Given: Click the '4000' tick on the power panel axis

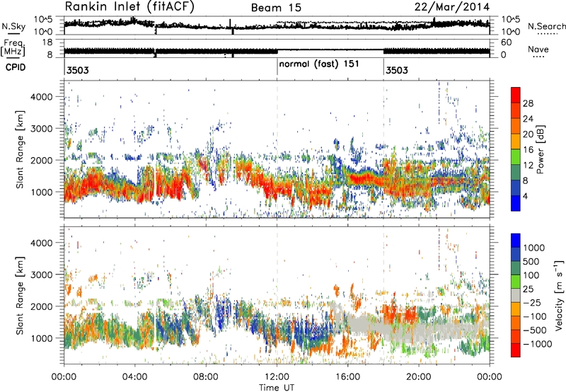Looking at the screenshot, I should 41,97.
